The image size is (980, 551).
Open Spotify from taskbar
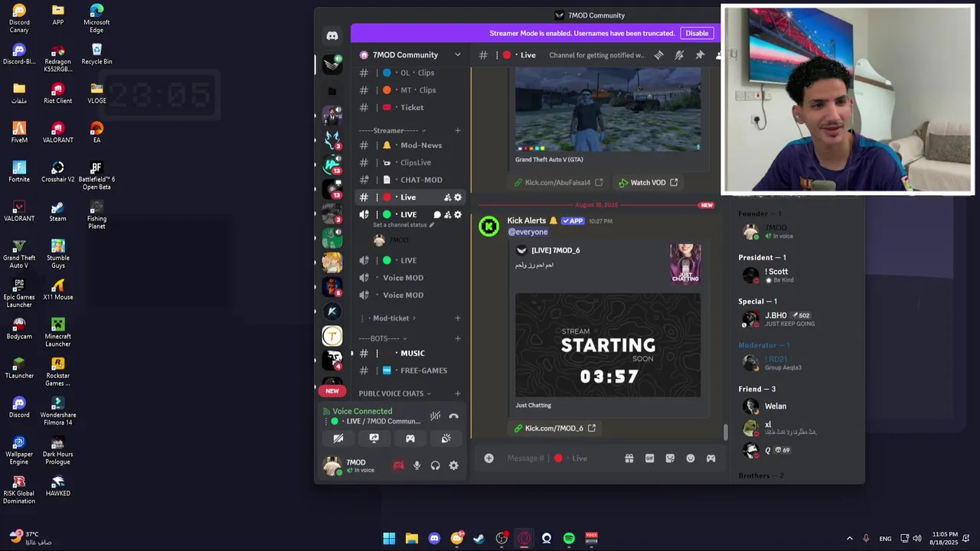pyautogui.click(x=569, y=539)
